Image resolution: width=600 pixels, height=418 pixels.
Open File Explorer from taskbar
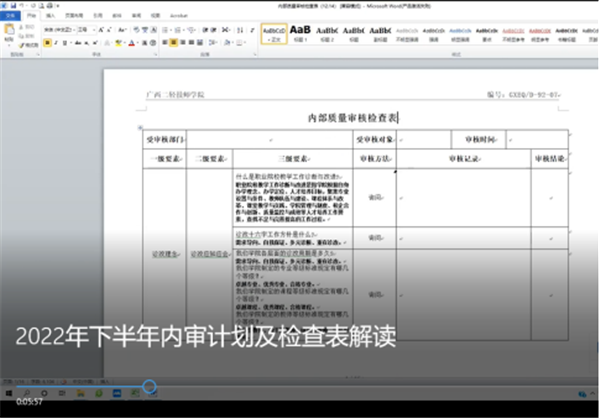(80, 393)
